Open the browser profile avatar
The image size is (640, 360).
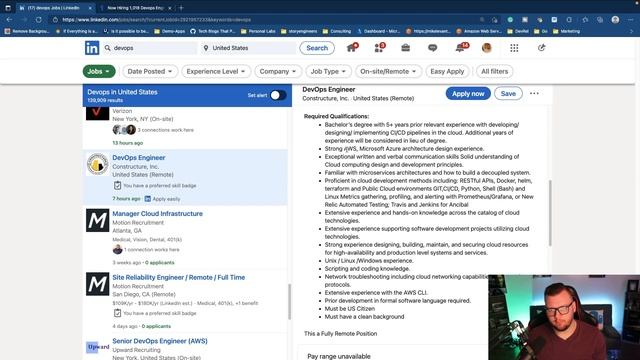(x=615, y=20)
